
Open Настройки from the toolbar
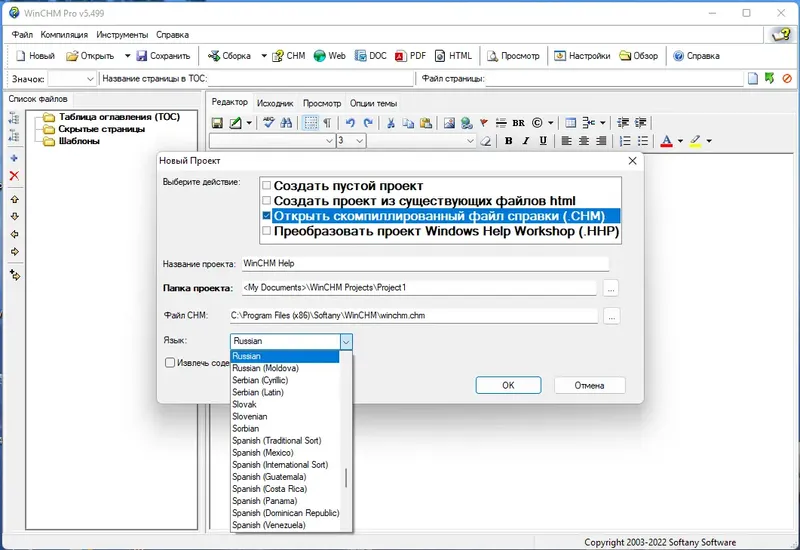point(582,56)
